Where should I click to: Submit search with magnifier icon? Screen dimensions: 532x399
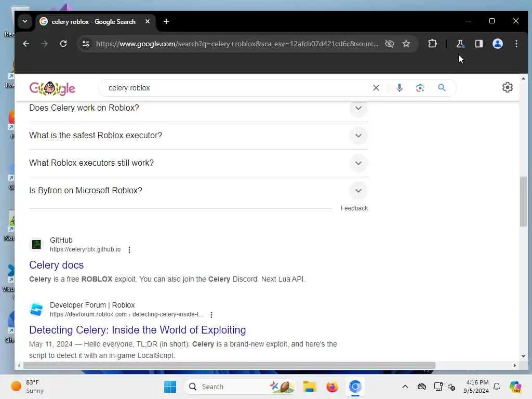pos(442,88)
